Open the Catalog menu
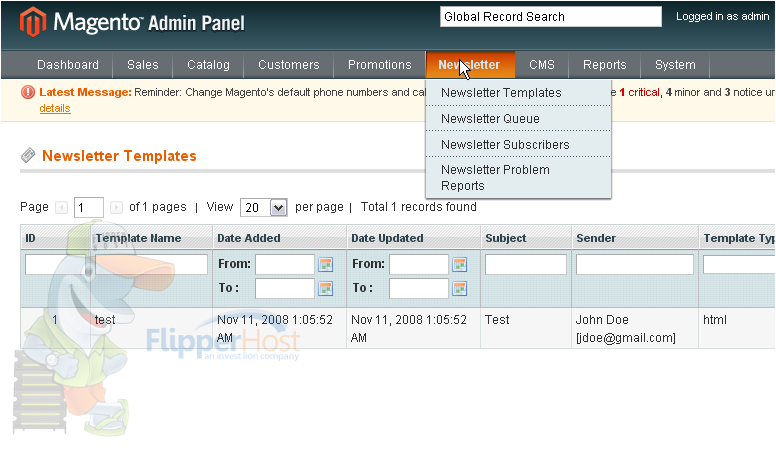 coord(208,65)
